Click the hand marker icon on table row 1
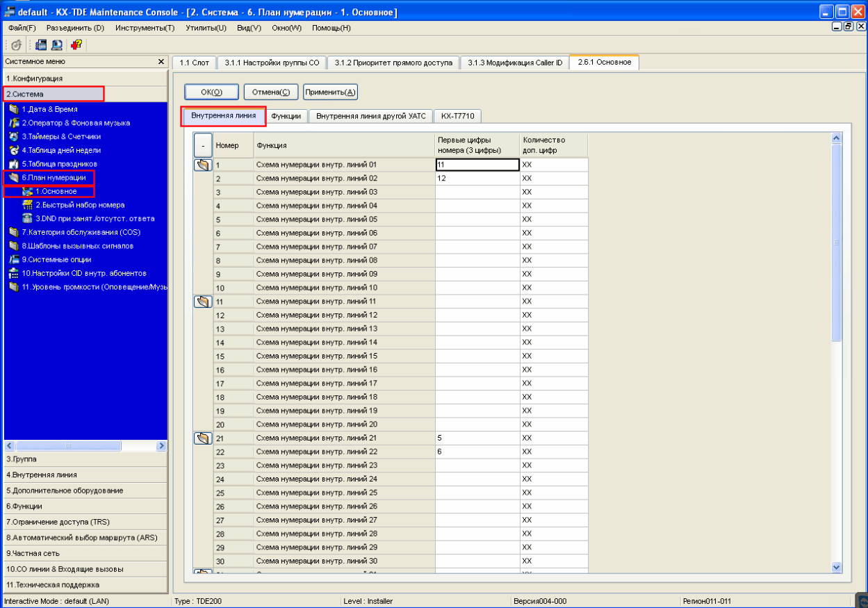 pos(202,165)
